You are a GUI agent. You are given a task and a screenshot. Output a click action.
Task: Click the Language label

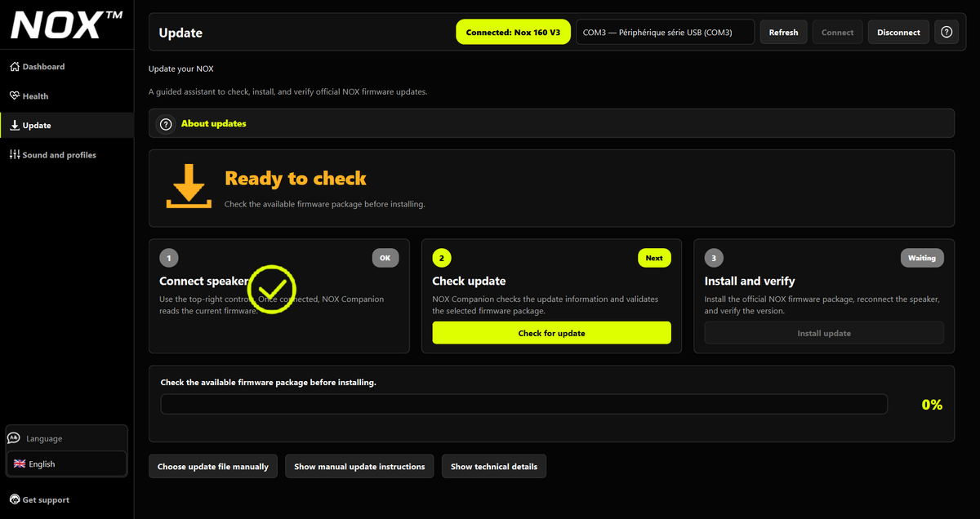click(44, 438)
